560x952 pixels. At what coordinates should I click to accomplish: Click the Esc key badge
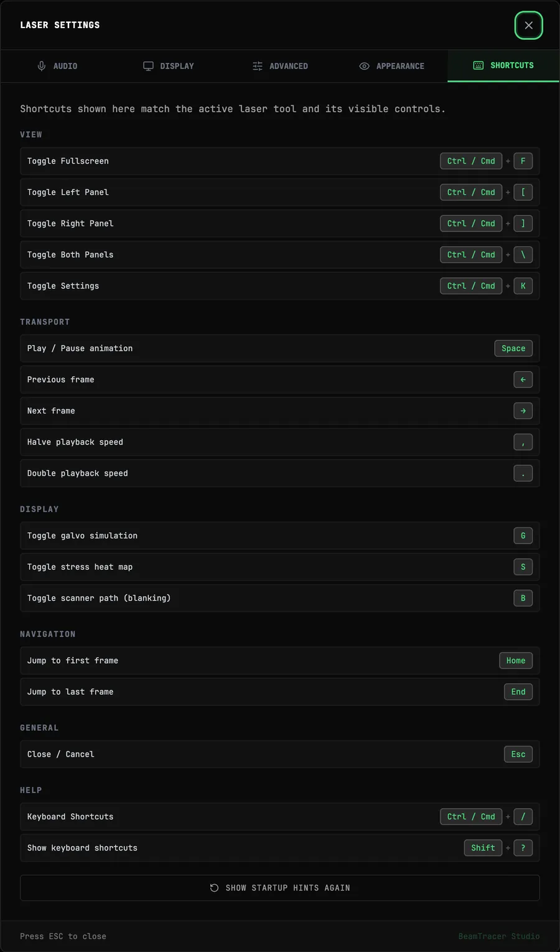518,754
